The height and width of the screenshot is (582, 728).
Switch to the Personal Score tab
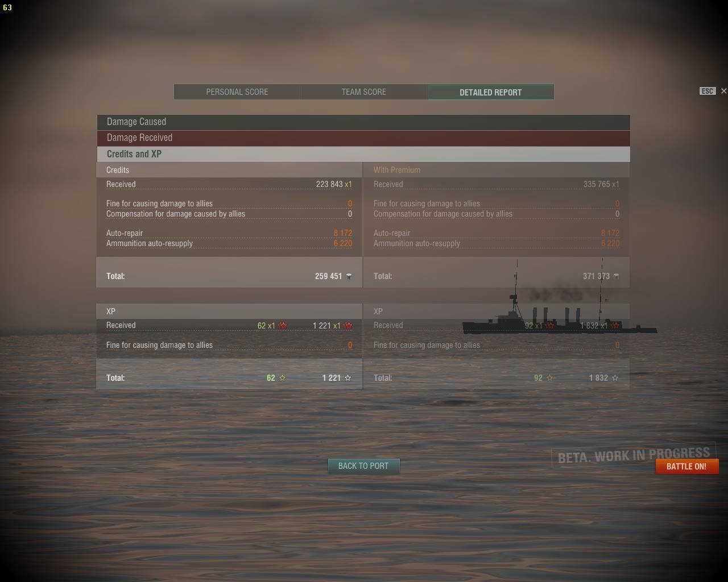click(x=237, y=92)
